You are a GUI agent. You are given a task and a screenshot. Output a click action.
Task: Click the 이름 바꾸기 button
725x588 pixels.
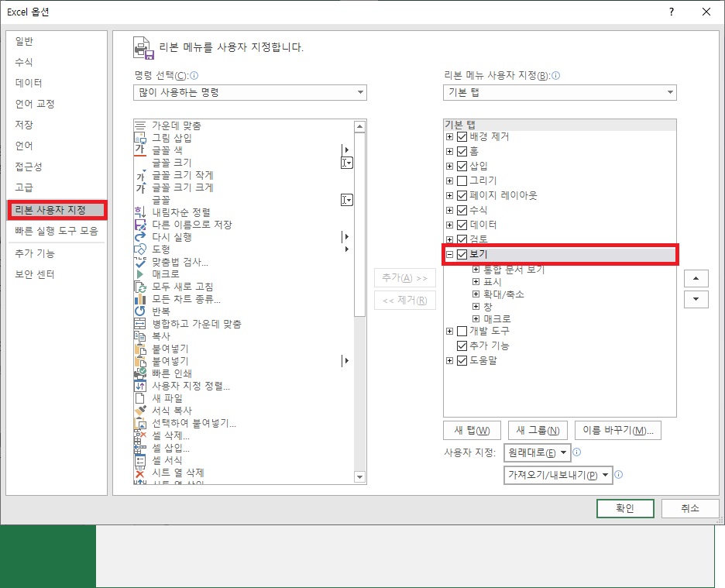(618, 430)
